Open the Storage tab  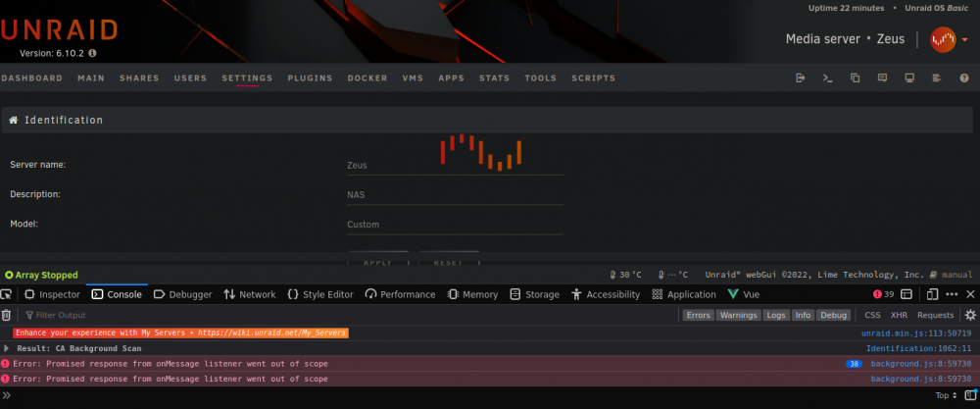click(x=534, y=294)
